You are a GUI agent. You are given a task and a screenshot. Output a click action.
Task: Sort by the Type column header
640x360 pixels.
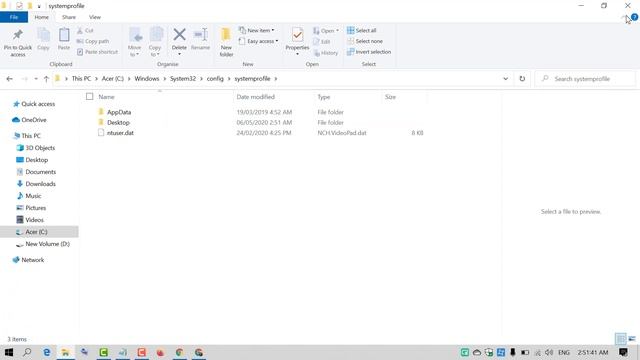pyautogui.click(x=324, y=97)
